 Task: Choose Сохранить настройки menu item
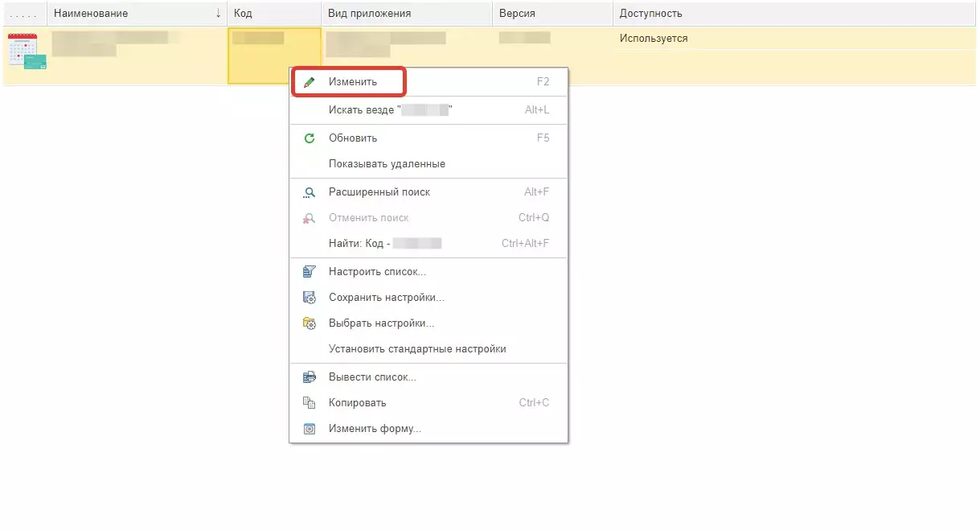click(x=428, y=298)
